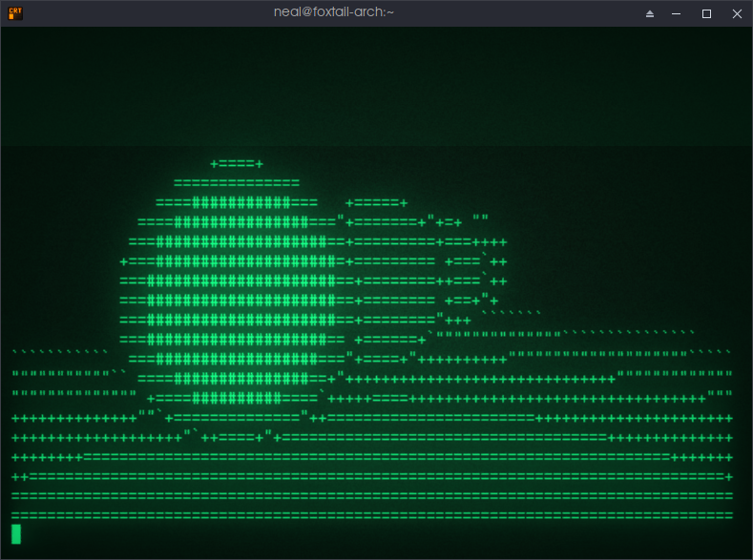Minimize the terminal window
The width and height of the screenshot is (753, 560).
[676, 14]
